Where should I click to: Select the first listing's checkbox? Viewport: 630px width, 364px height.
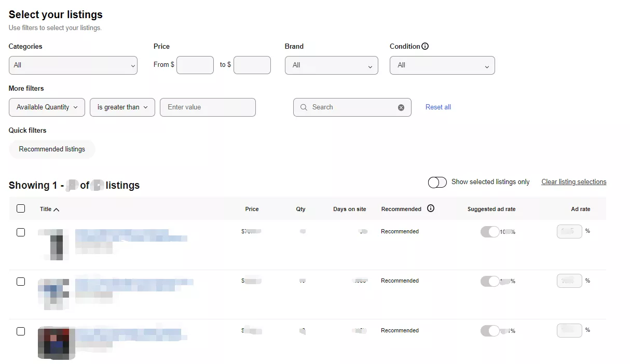coord(21,232)
